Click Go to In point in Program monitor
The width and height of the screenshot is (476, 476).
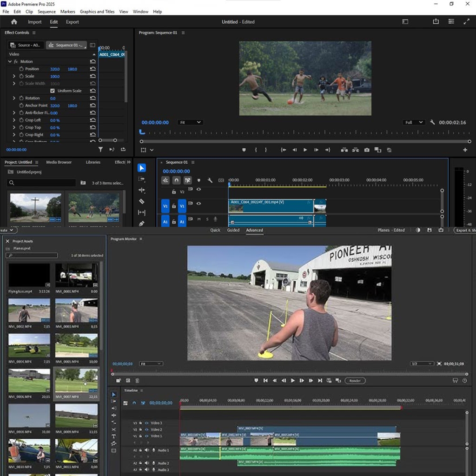283,150
